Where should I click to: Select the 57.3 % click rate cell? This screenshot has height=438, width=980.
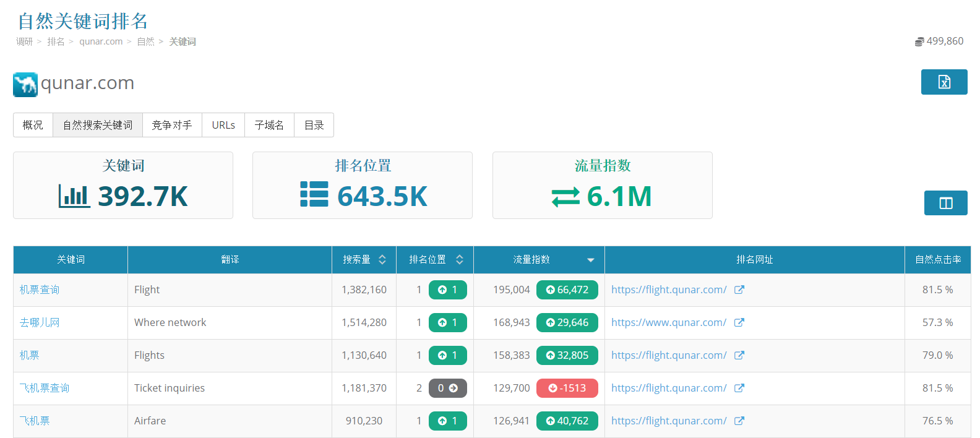click(x=938, y=322)
